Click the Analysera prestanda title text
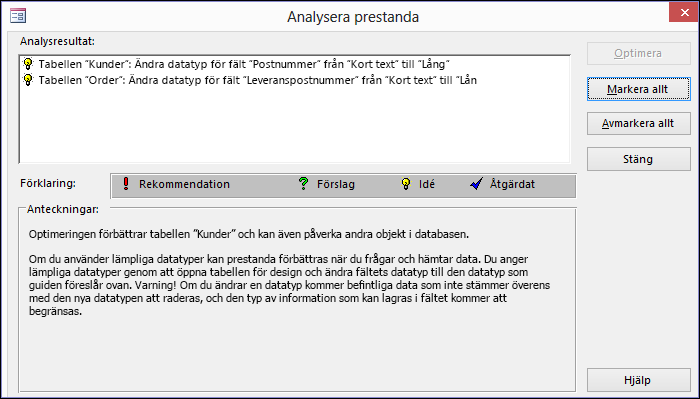The image size is (700, 399). 353,17
